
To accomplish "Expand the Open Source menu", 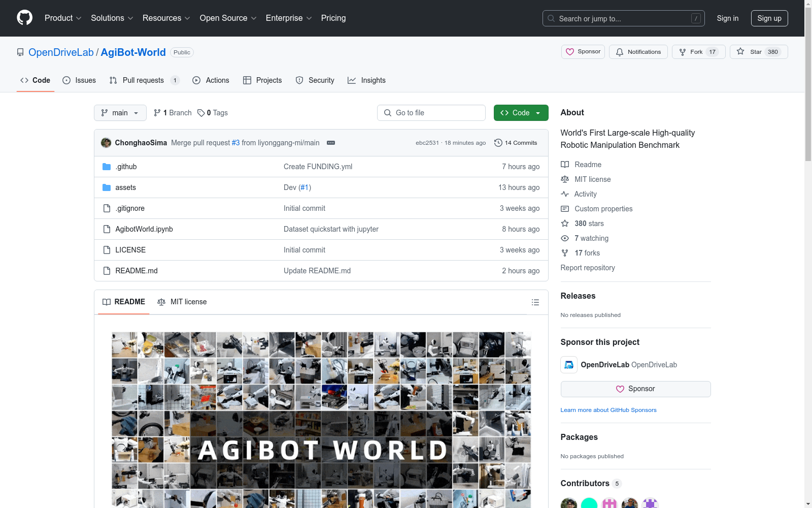I will 228,18.
